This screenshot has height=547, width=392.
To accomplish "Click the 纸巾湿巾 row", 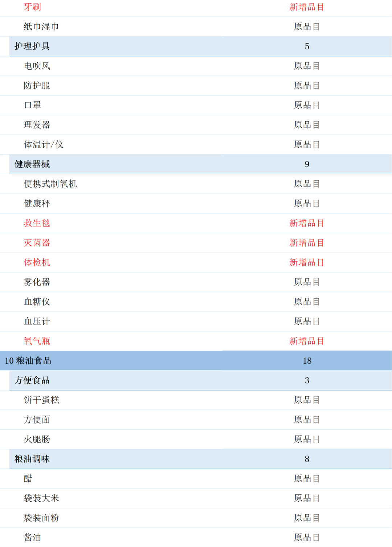I will click(42, 26).
